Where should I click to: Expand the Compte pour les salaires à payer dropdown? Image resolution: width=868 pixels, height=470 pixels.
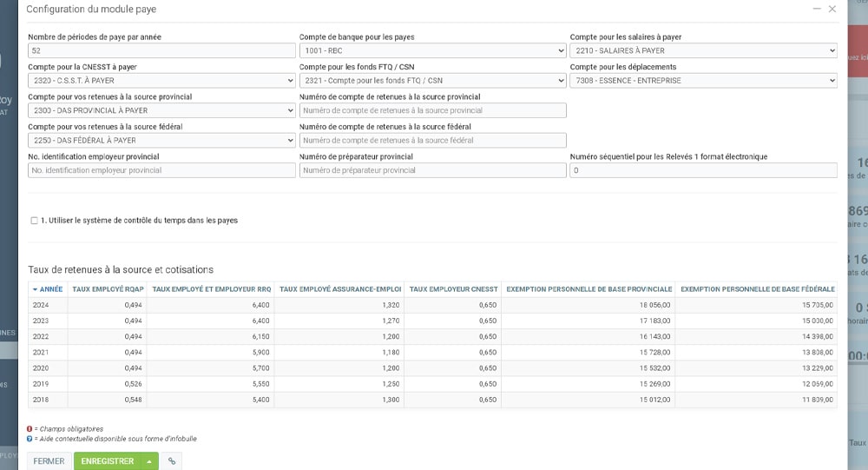coord(703,51)
